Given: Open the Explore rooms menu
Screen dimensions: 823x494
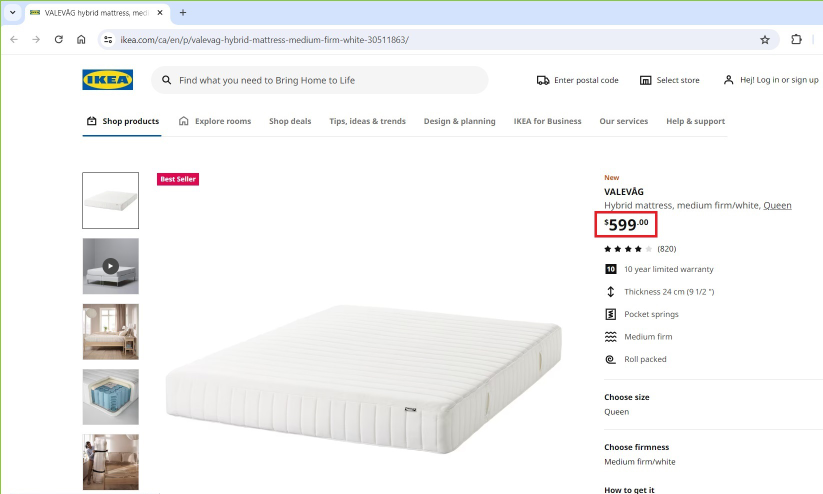Looking at the screenshot, I should (215, 121).
